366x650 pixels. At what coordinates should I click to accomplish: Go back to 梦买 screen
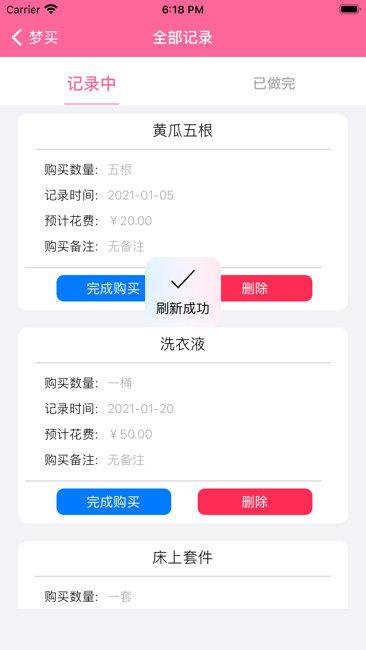click(x=35, y=37)
